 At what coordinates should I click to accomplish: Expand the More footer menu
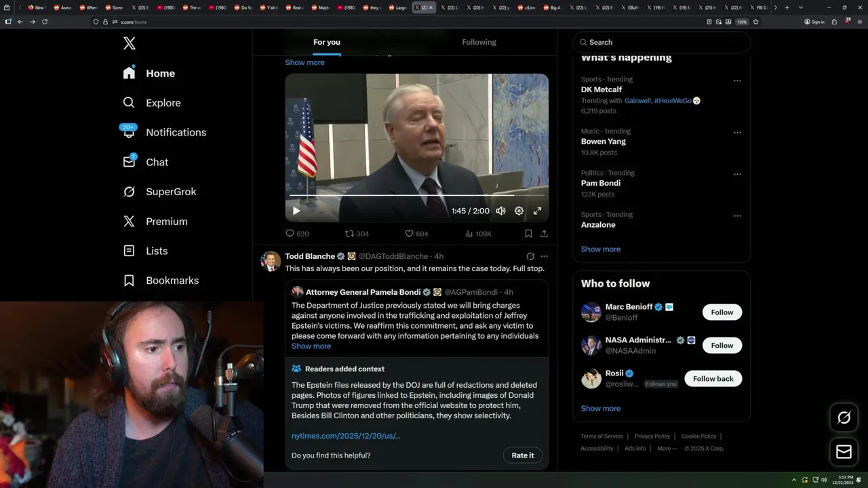point(666,449)
